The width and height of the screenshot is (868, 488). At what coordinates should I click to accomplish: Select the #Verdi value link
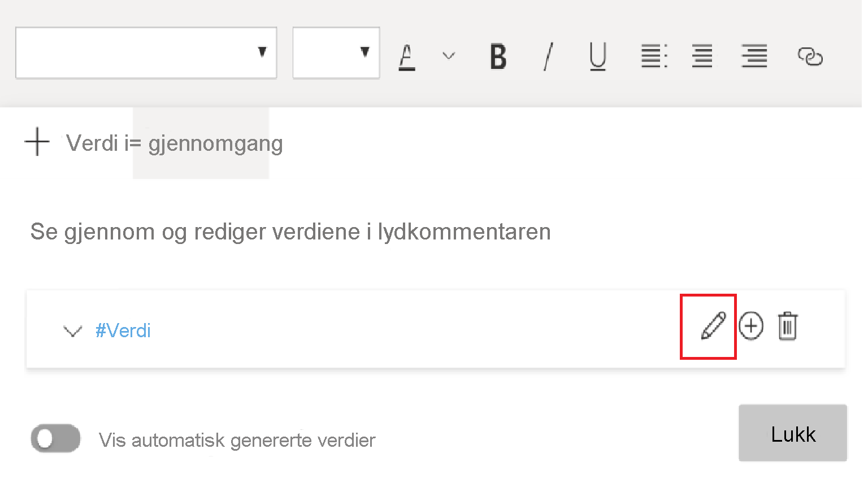[x=123, y=330]
